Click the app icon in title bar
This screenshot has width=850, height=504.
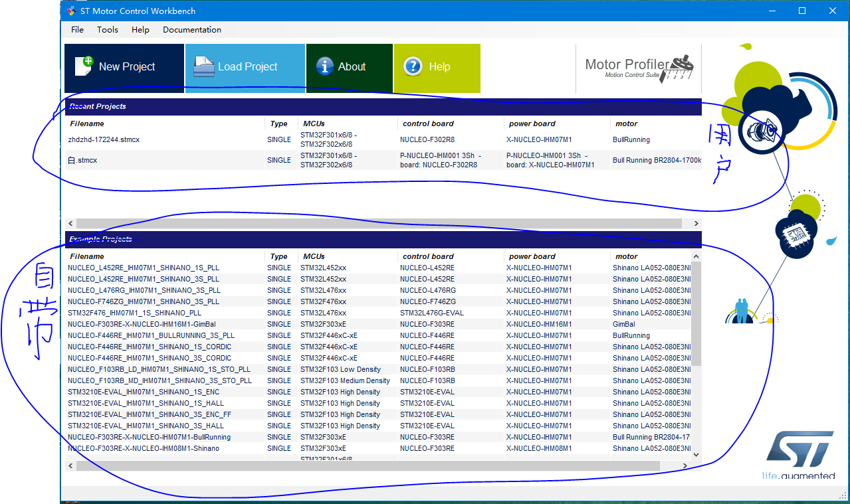[x=72, y=11]
